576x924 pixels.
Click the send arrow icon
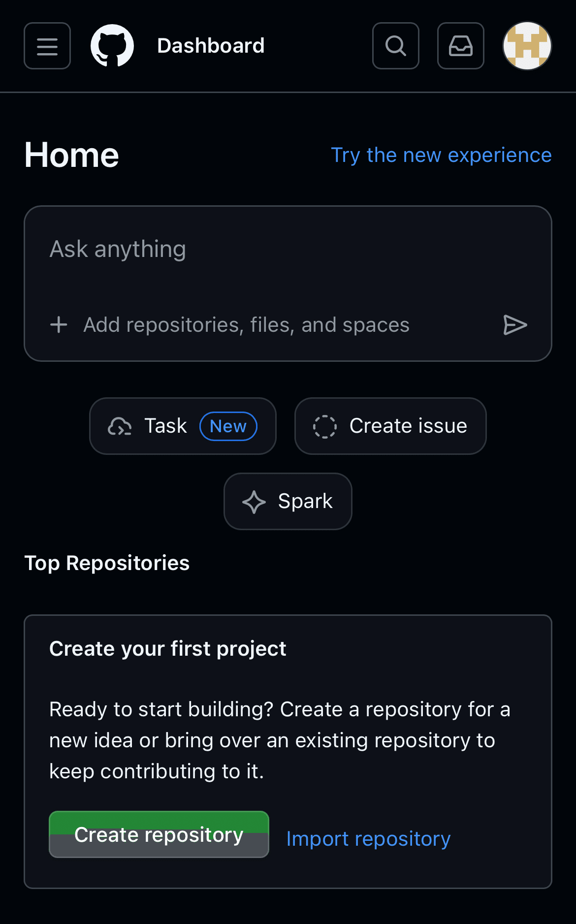tap(515, 325)
